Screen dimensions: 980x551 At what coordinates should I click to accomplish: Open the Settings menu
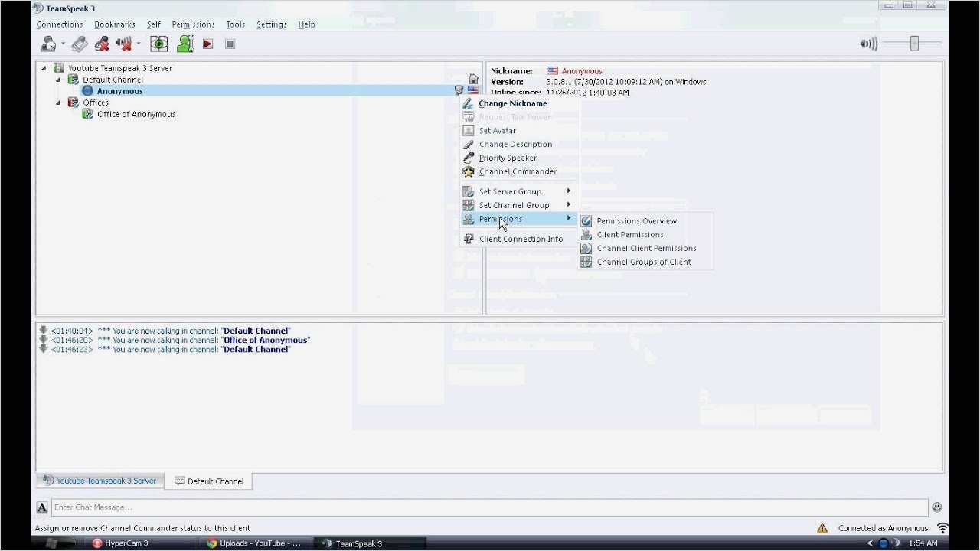click(271, 24)
